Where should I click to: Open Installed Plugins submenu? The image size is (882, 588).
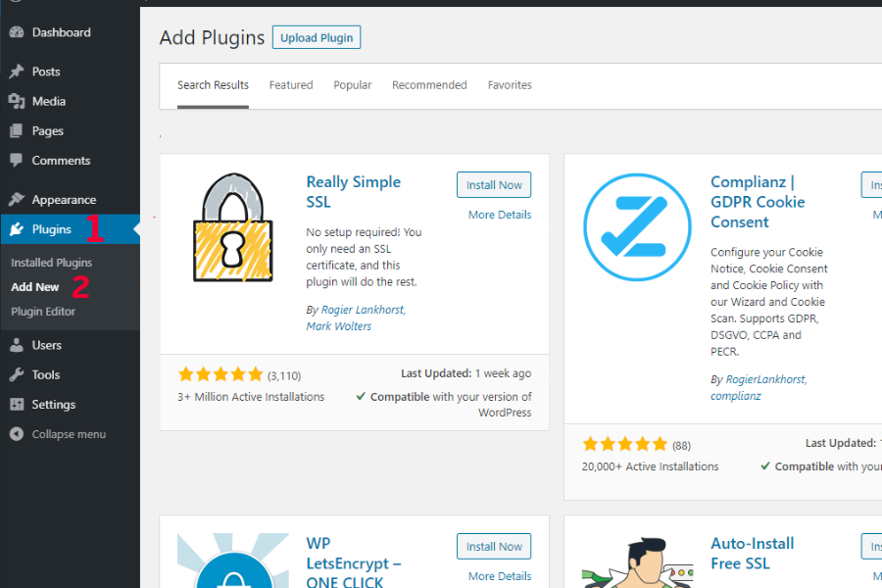point(52,263)
